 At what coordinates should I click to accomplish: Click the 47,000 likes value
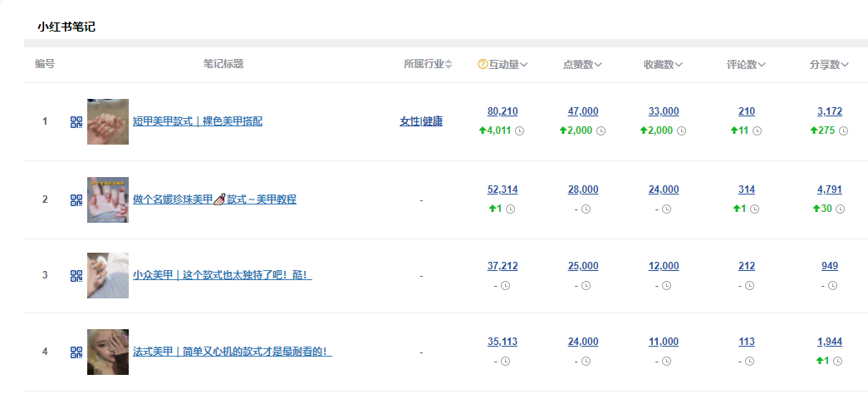click(x=583, y=111)
